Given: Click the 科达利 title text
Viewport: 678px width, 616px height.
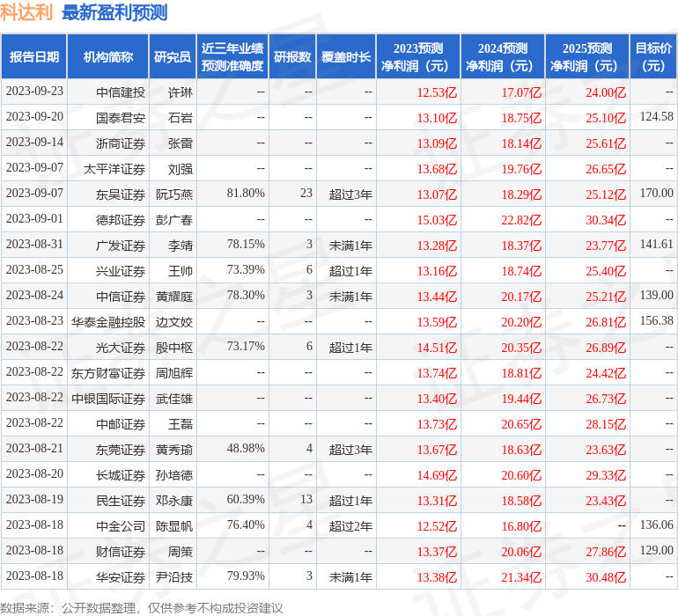Looking at the screenshot, I should click(26, 12).
